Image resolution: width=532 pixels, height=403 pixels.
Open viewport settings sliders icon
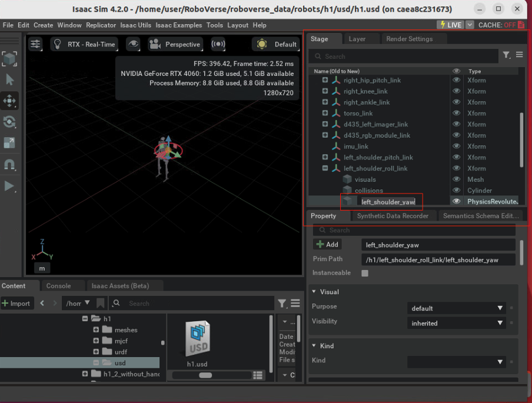[x=35, y=44]
